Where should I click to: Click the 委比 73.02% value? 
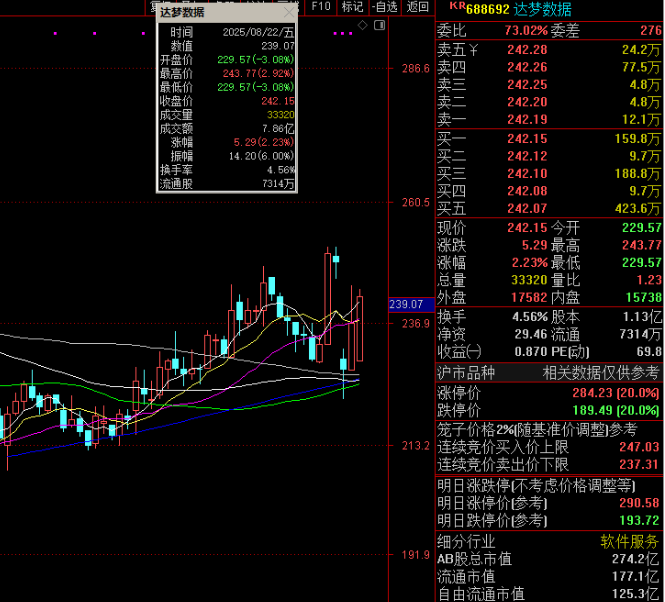pyautogui.click(x=526, y=31)
